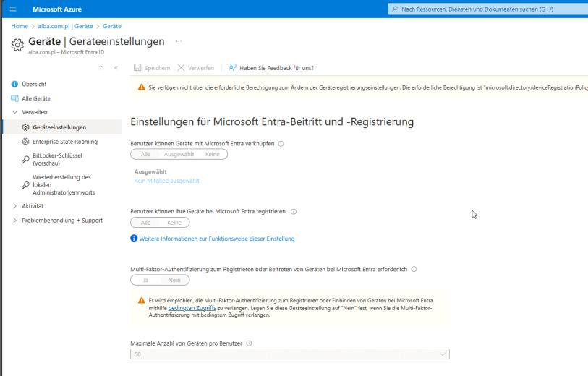The image size is (588, 376).
Task: Set Multi-Faktor-Authentifizierung to Nein
Action: pos(174,280)
